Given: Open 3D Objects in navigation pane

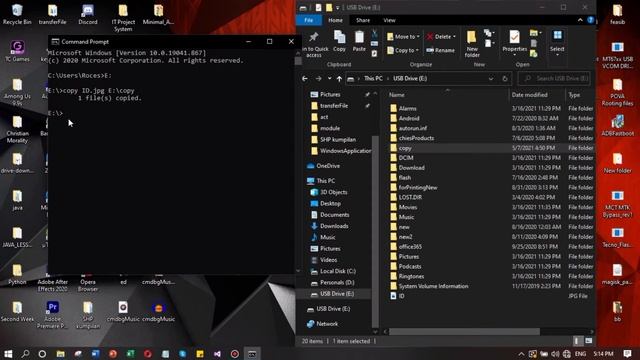Looking at the screenshot, I should click(333, 192).
